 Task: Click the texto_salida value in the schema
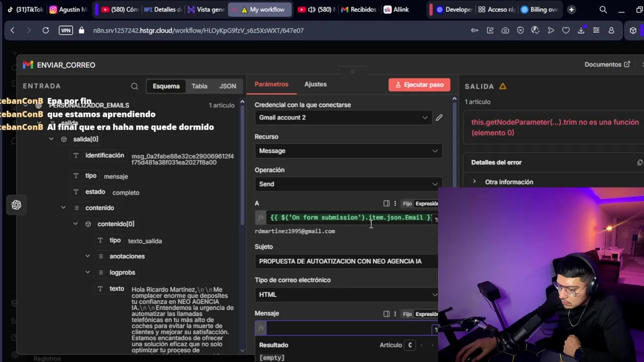145,241
